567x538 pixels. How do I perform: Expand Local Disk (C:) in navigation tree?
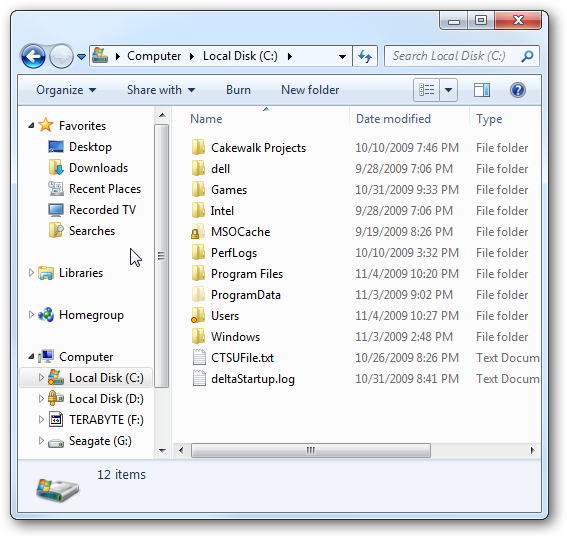(41, 377)
